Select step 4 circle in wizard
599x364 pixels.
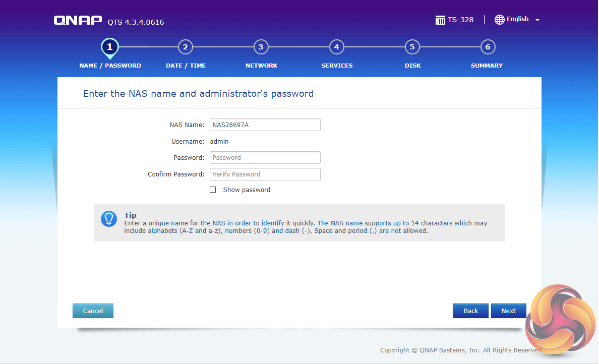(x=336, y=47)
